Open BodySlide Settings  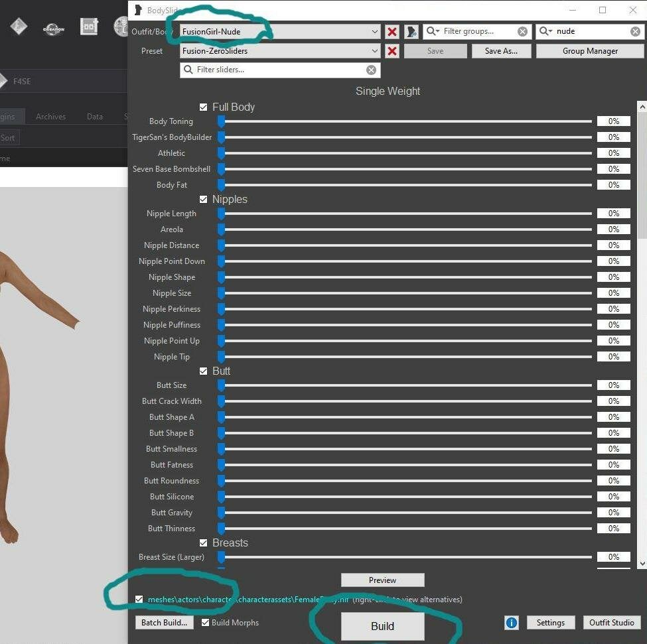[551, 623]
